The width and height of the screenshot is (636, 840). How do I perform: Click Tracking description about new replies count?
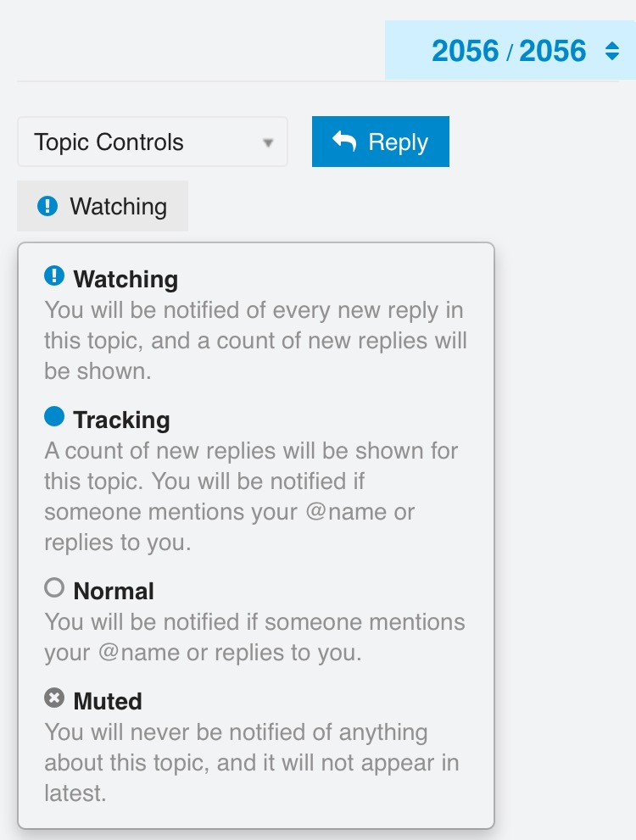point(251,495)
